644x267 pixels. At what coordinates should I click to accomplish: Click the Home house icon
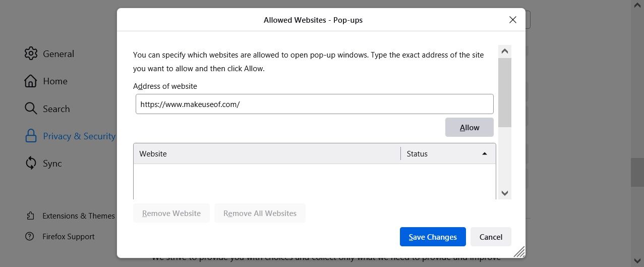31,81
